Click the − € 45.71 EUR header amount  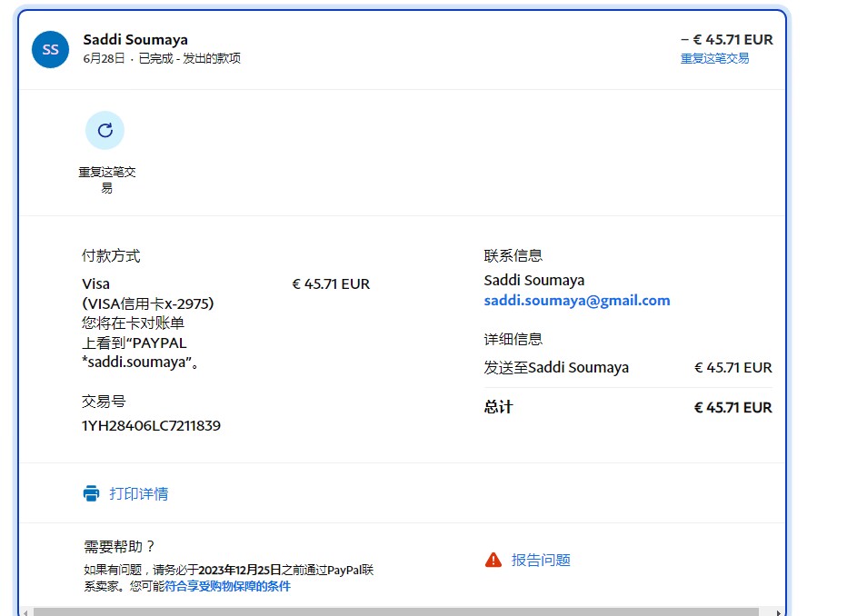coord(726,39)
